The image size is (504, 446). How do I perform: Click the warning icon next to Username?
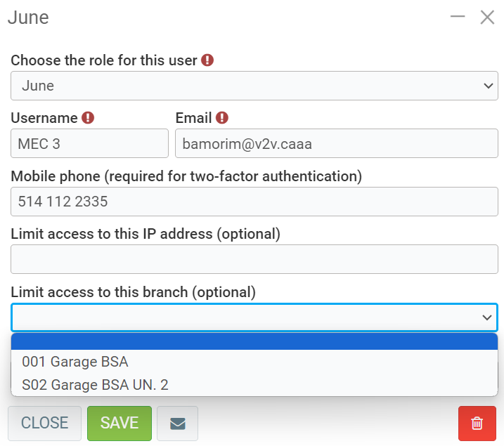tap(88, 118)
